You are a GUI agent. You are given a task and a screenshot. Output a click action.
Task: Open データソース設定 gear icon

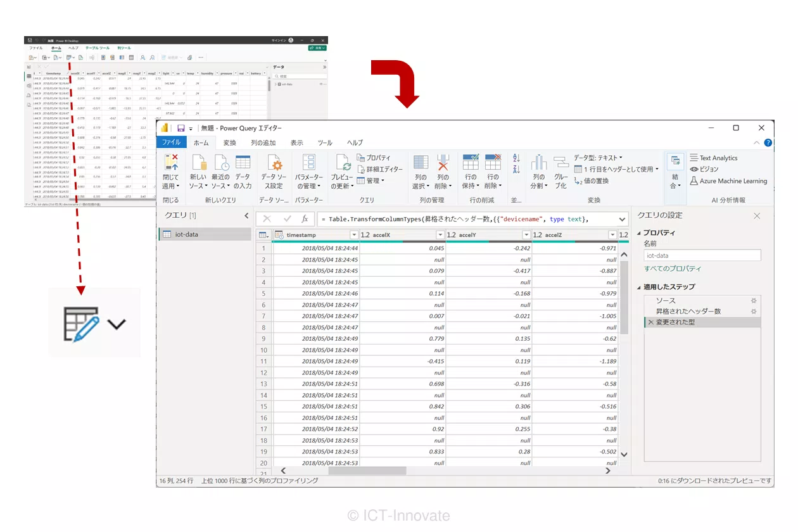tap(274, 162)
